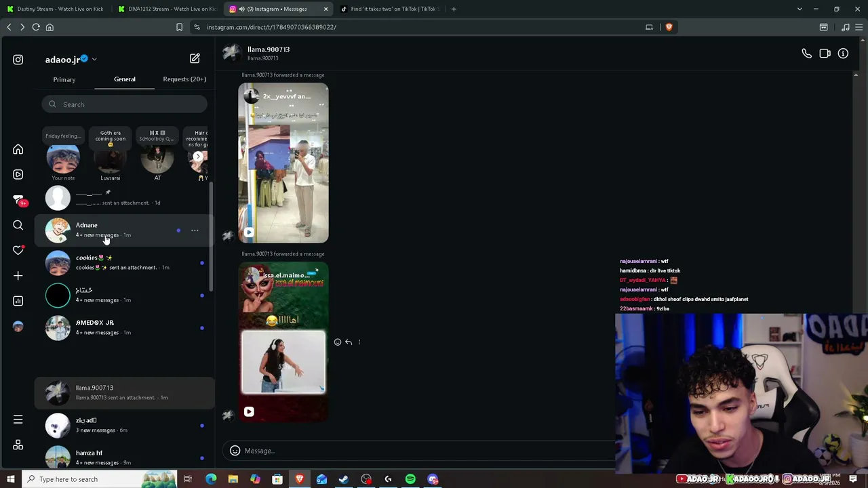
Task: Open ØMEDØX JR conversation
Action: tap(124, 328)
